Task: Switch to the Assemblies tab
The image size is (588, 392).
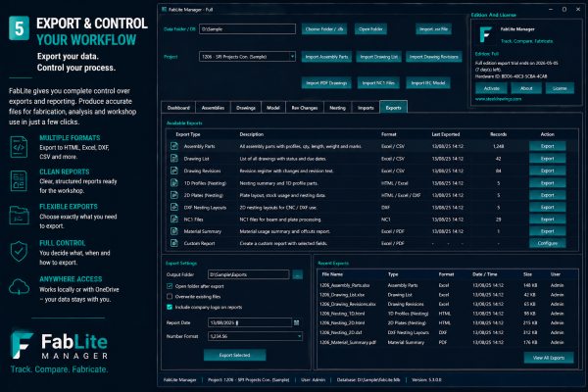Action: (213, 108)
